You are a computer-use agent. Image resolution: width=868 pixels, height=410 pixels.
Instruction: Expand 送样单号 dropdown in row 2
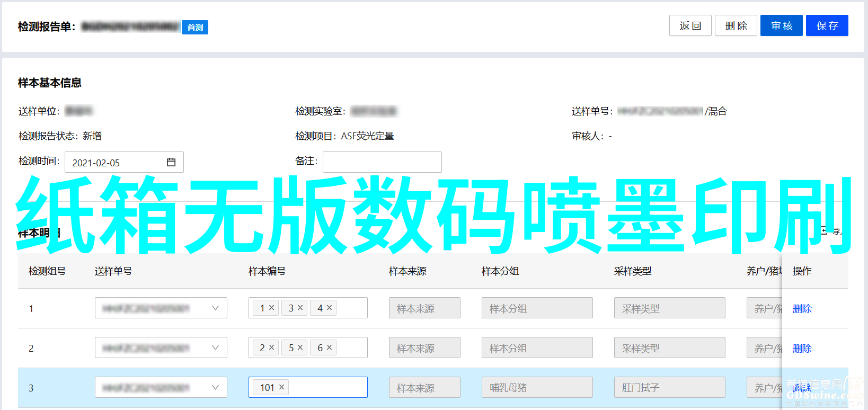[215, 347]
